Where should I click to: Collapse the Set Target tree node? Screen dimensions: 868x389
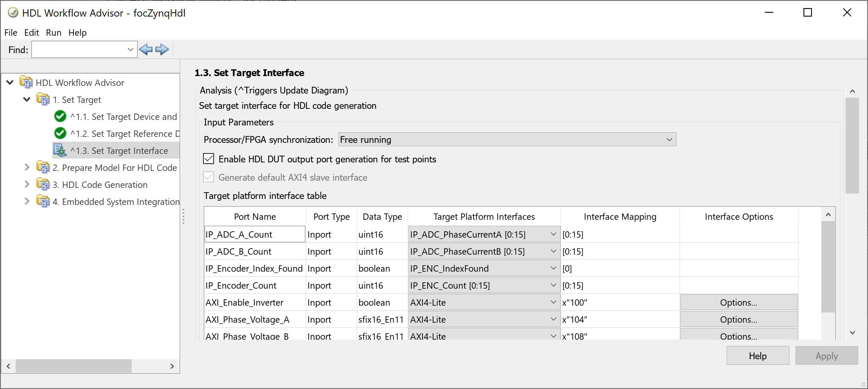27,99
